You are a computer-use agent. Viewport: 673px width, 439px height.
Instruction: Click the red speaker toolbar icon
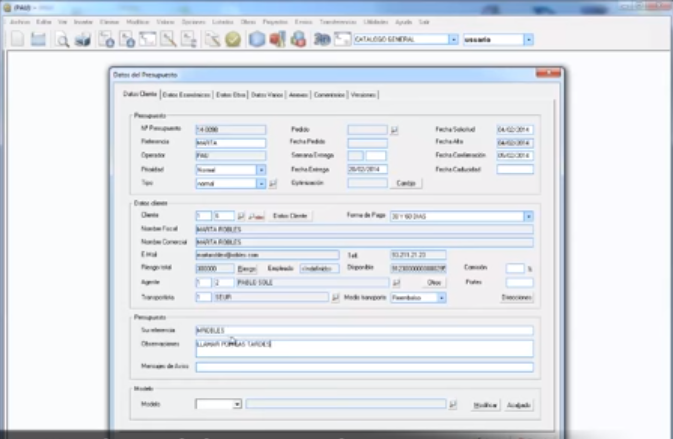276,40
